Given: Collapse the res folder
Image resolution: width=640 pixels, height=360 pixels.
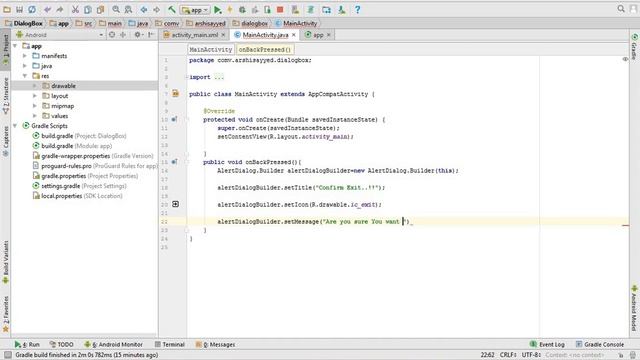Looking at the screenshot, I should tap(25, 76).
